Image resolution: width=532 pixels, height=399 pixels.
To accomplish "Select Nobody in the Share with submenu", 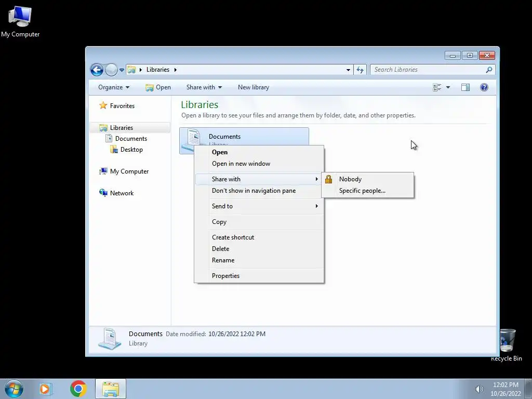I will point(367,179).
